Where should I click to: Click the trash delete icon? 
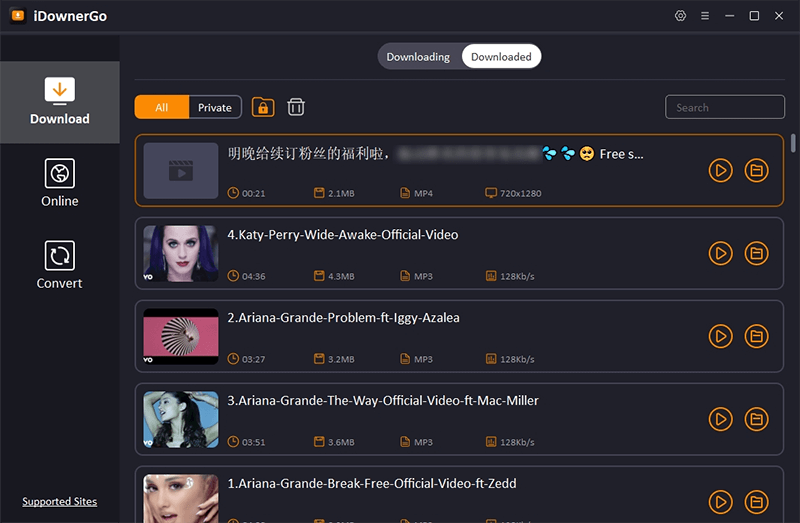(x=296, y=107)
